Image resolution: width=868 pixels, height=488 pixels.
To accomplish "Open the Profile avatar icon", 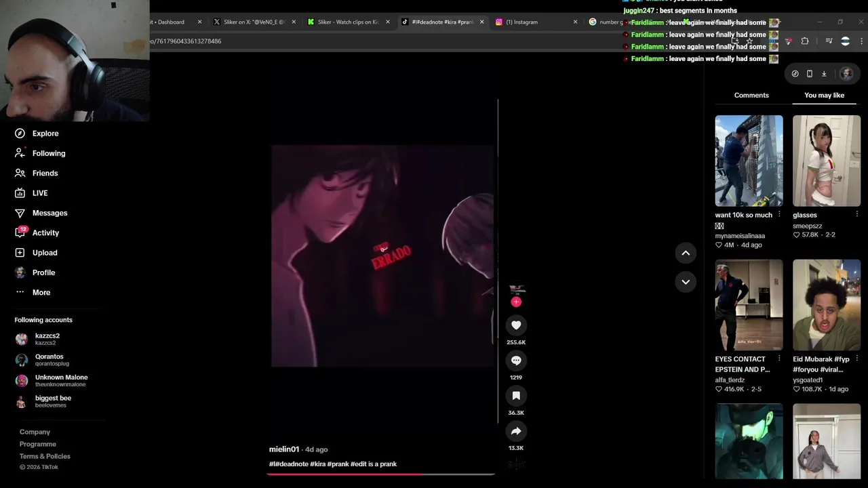I will (x=20, y=272).
